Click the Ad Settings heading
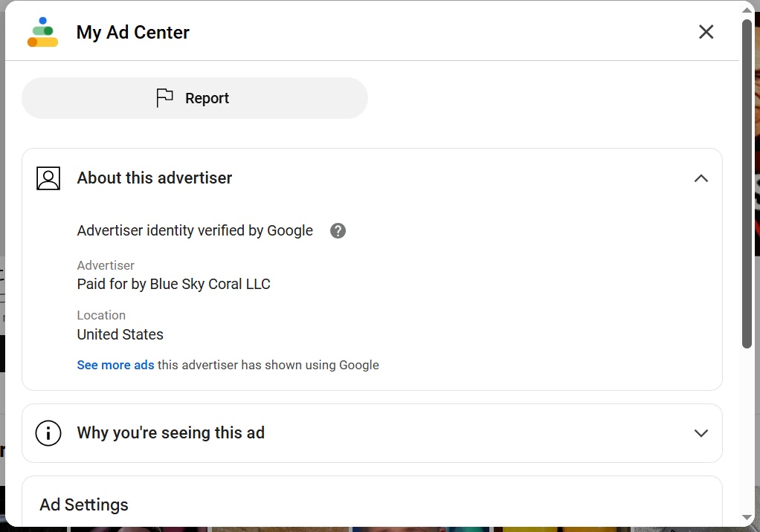This screenshot has width=760, height=532. click(84, 505)
